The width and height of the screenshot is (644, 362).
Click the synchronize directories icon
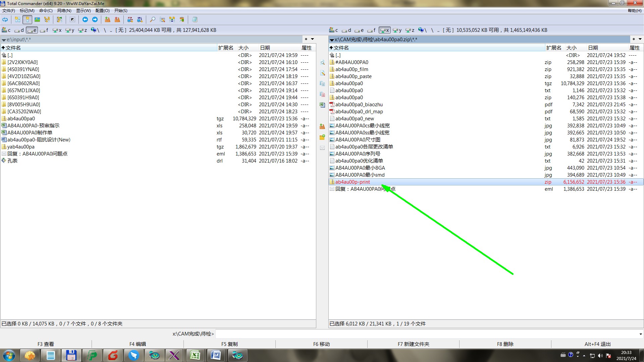172,19
